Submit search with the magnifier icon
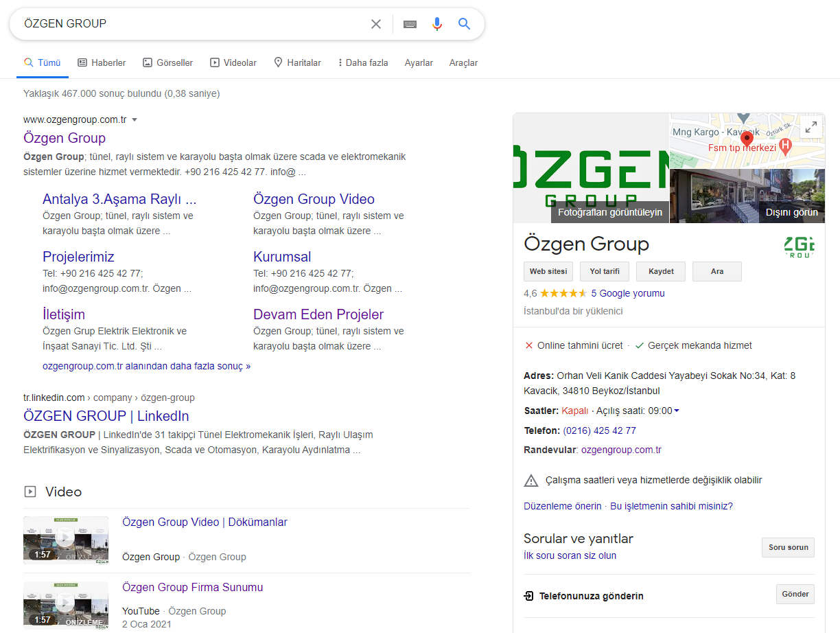 465,24
